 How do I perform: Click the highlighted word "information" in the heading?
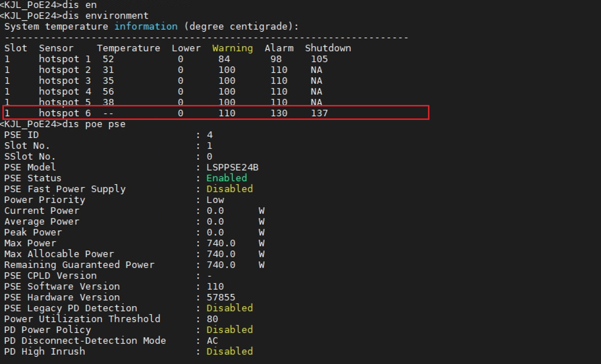[x=146, y=26]
